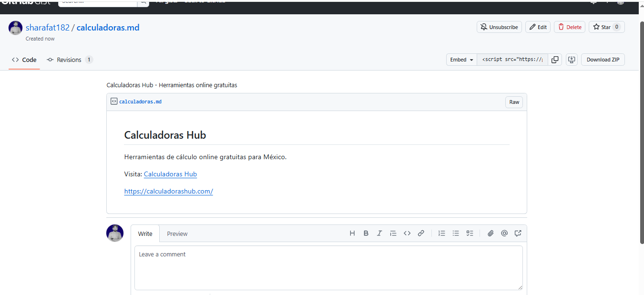Apply bold formatting in comment toolbar
Screen dimensions: 644x295
coord(366,233)
